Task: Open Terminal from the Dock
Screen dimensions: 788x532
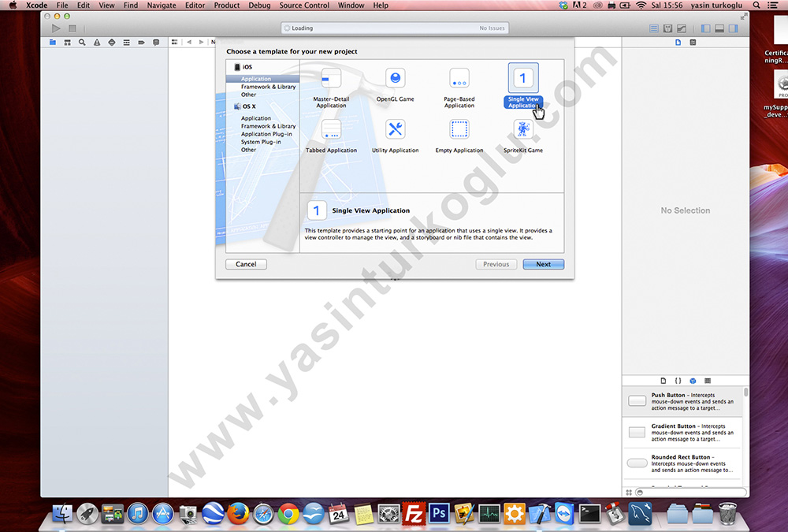Action: coord(589,514)
